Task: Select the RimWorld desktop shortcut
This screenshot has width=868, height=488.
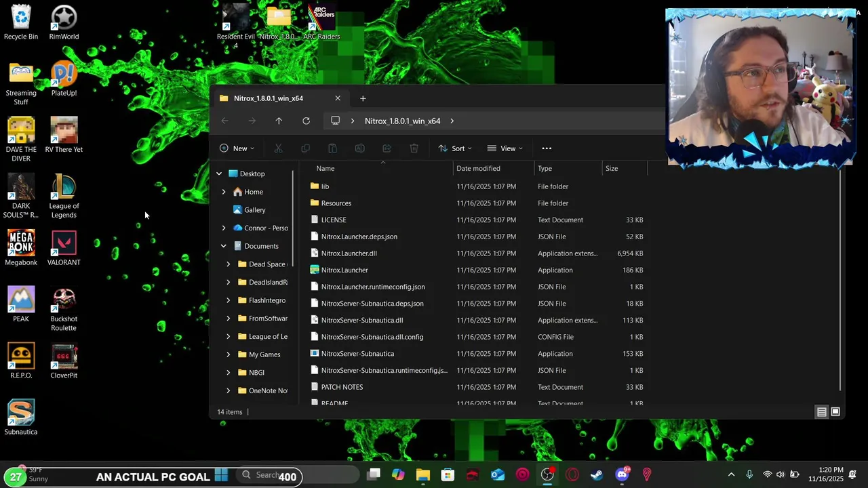Action: [64, 22]
